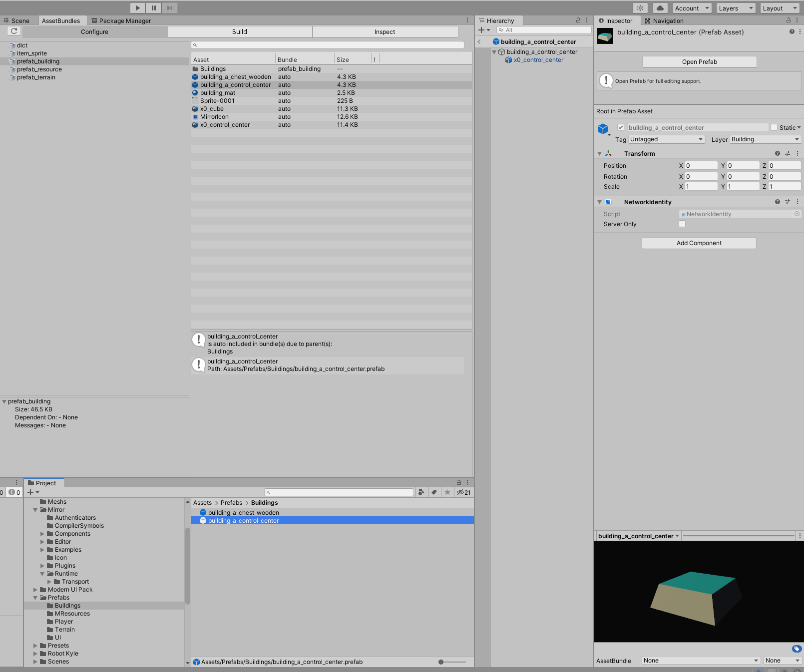Select building_a_chest_wooden in the build asset list
This screenshot has width=804, height=672.
click(235, 76)
